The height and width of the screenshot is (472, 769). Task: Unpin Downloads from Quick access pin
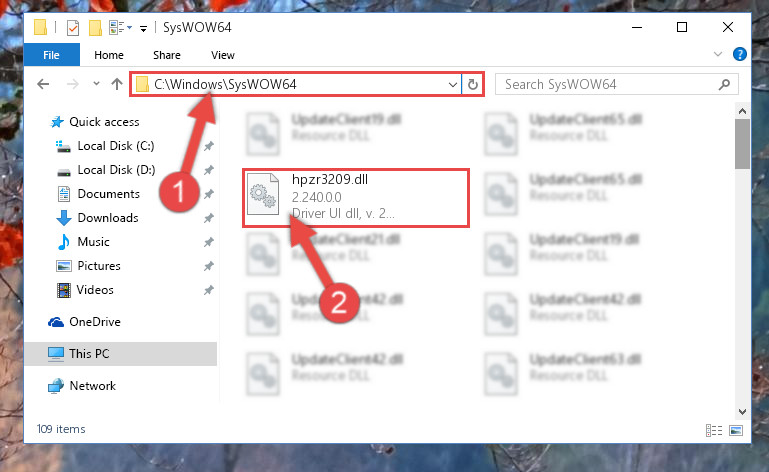pos(208,218)
